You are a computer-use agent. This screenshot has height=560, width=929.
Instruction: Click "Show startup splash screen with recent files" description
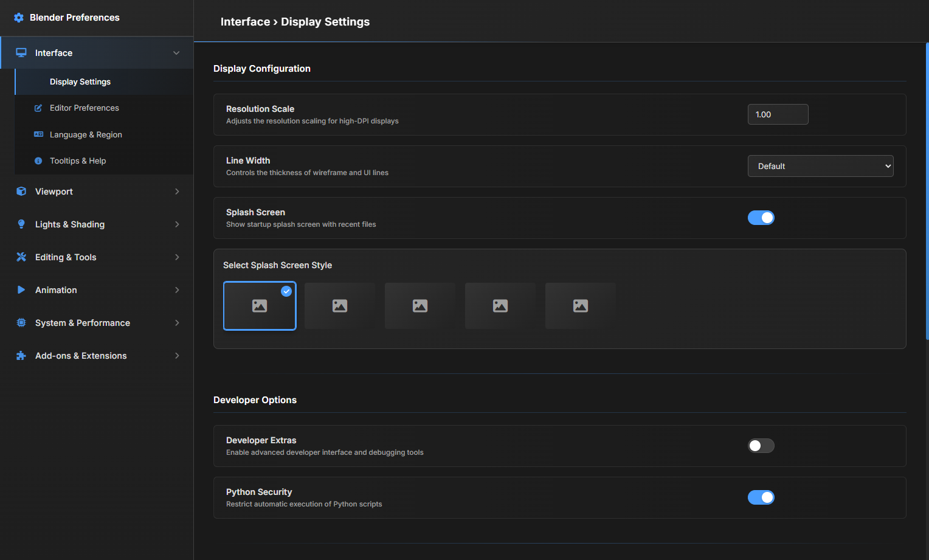coord(301,224)
